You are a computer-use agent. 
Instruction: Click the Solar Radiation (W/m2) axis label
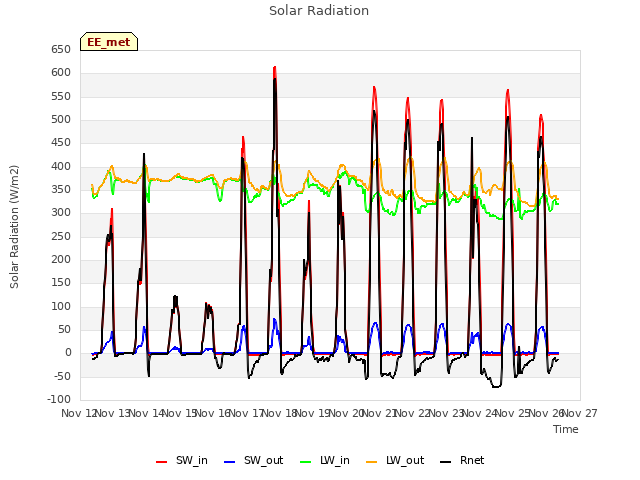(x=14, y=227)
